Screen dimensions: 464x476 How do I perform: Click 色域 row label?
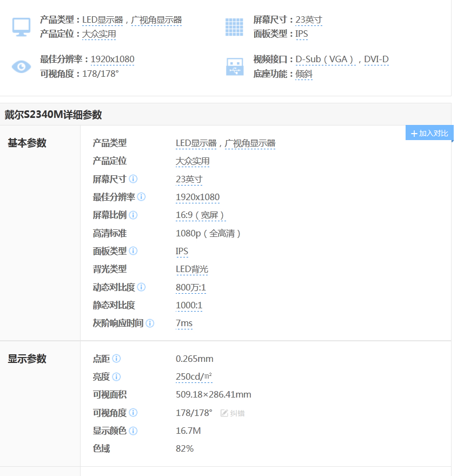[101, 448]
